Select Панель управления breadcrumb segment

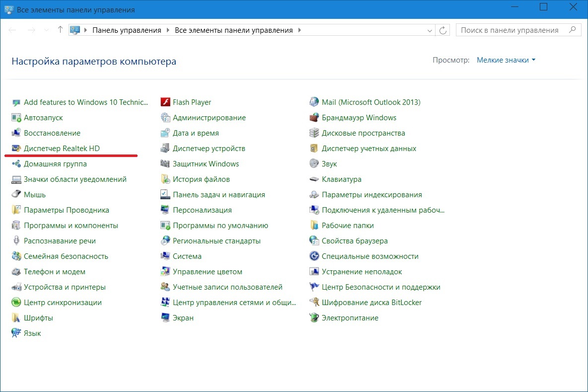[x=128, y=30]
